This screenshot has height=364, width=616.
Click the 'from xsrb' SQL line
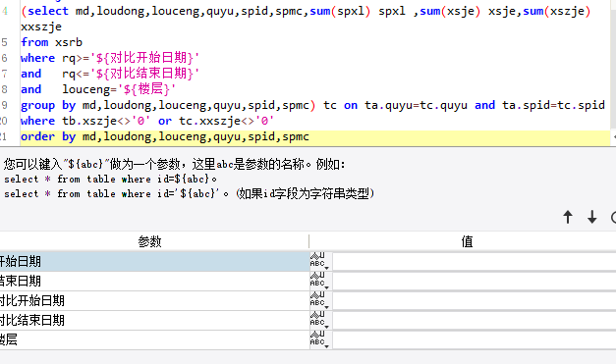pyautogui.click(x=51, y=42)
